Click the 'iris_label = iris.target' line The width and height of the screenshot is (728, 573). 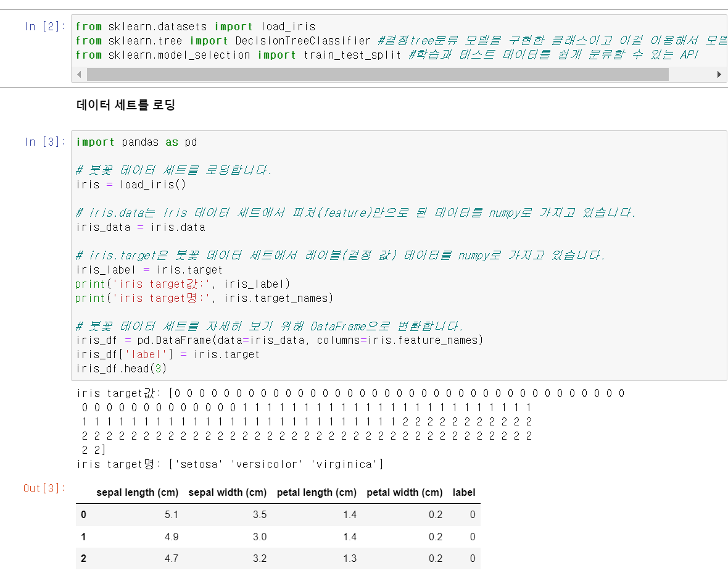149,270
